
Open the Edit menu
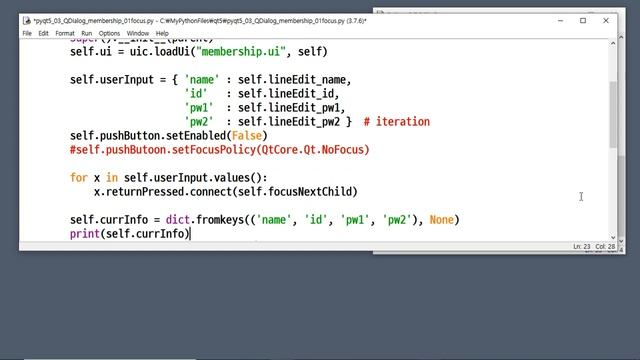point(43,33)
